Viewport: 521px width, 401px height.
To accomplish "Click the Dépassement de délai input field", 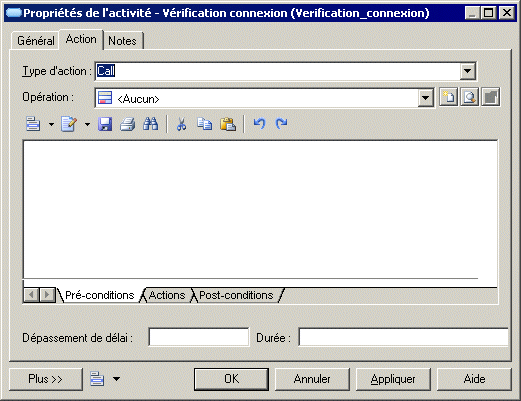I will click(x=199, y=337).
